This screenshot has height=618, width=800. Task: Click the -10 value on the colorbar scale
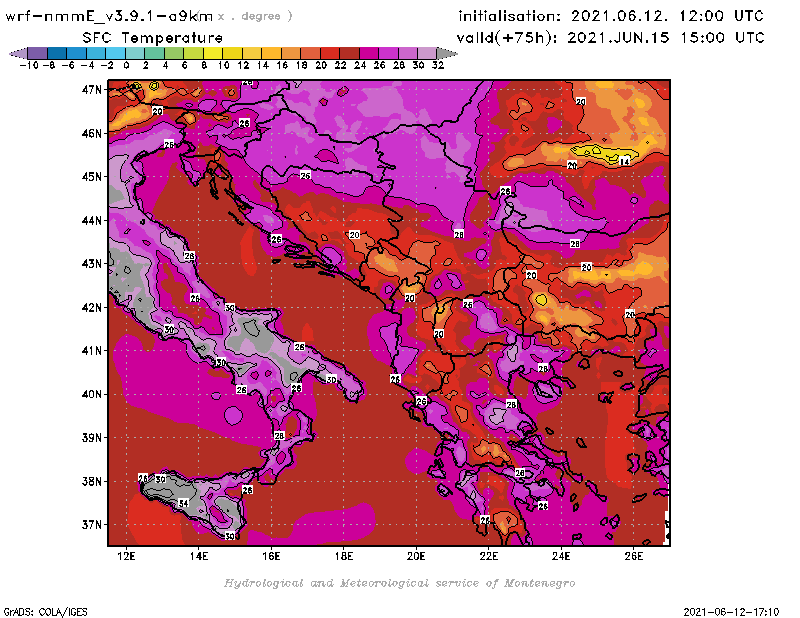point(29,65)
